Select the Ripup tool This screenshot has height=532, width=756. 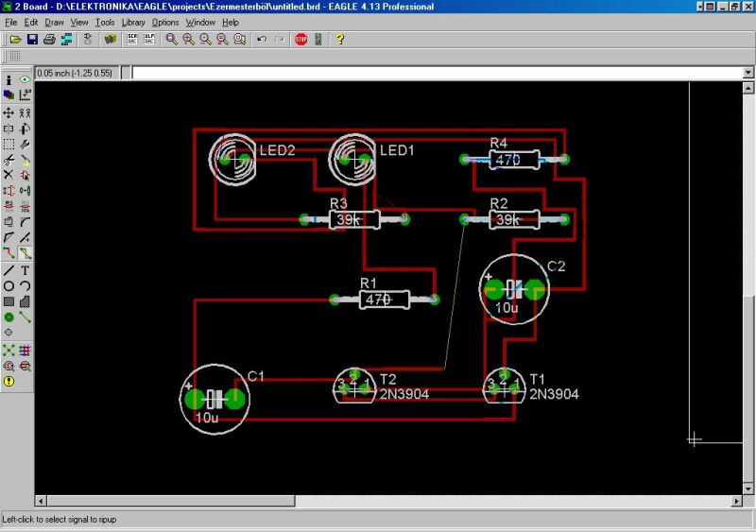click(25, 253)
